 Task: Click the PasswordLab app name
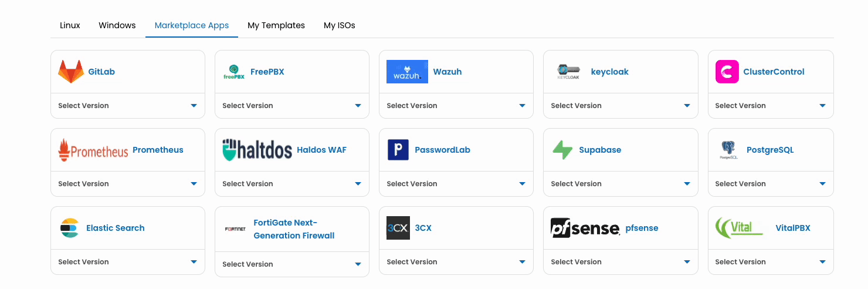click(443, 150)
